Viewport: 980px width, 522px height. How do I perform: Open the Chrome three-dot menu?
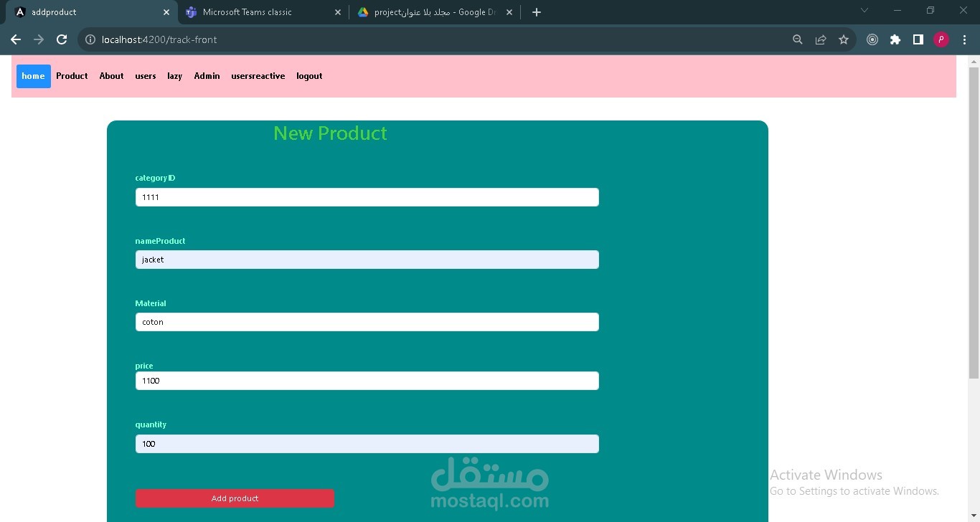pos(963,39)
